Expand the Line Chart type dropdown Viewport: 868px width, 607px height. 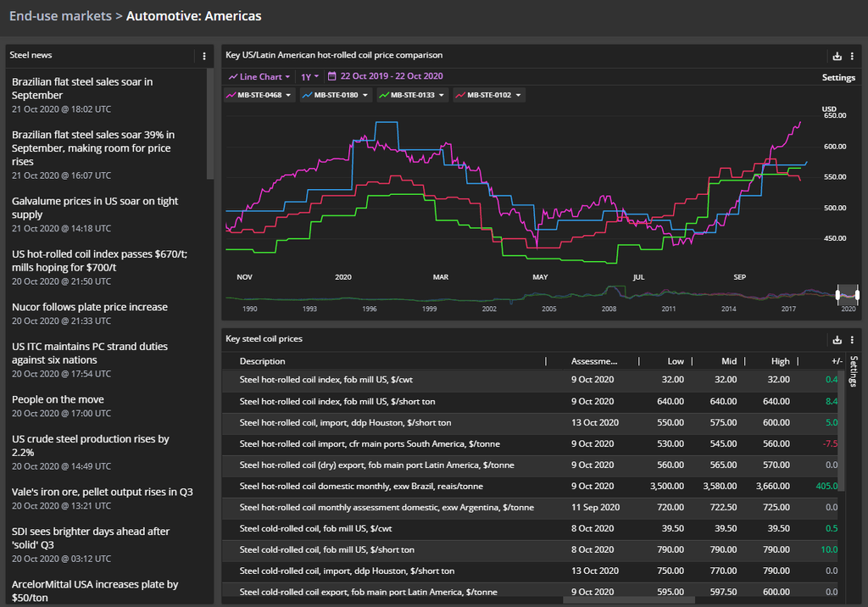coord(259,76)
